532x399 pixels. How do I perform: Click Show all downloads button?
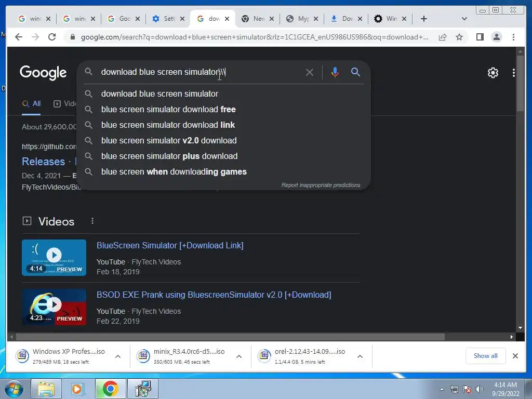486,355
